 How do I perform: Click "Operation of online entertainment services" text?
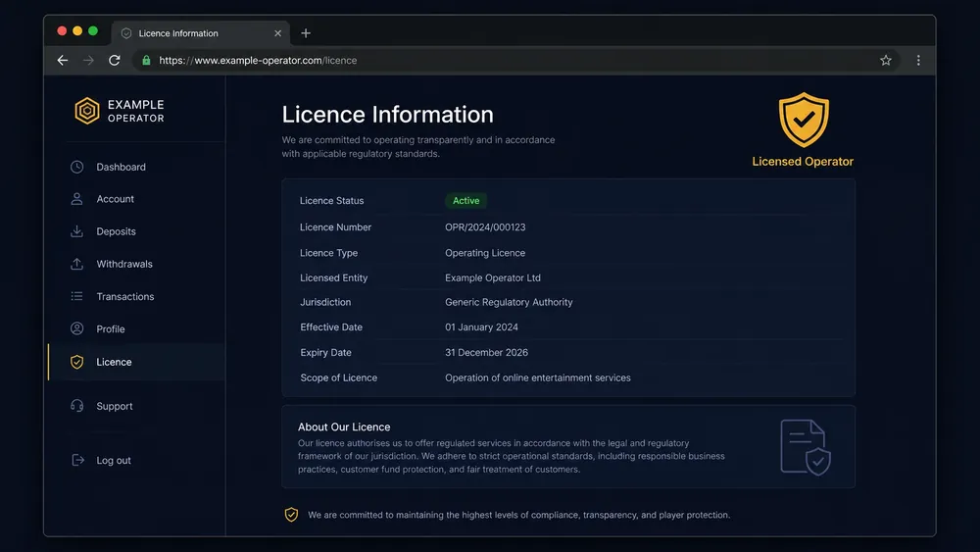click(x=537, y=377)
